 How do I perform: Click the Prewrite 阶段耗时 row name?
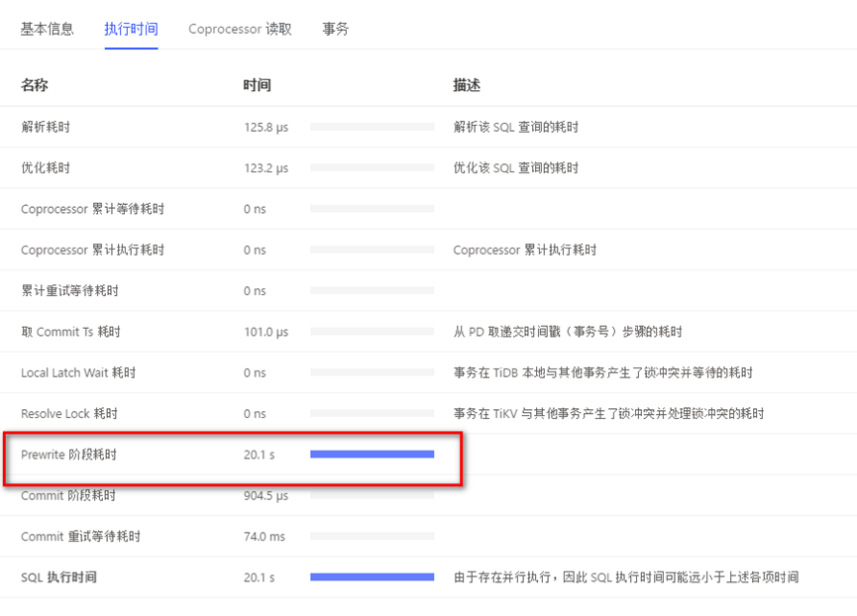pos(75,455)
